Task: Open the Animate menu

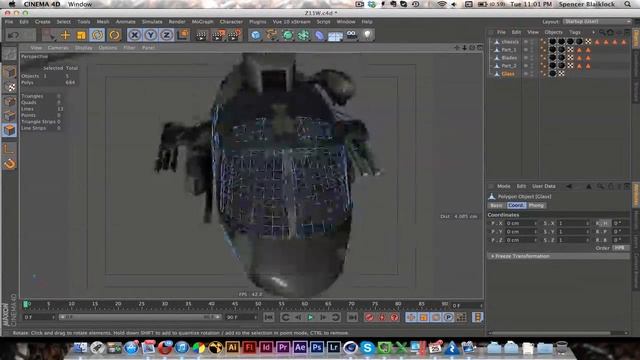Action: coord(126,22)
